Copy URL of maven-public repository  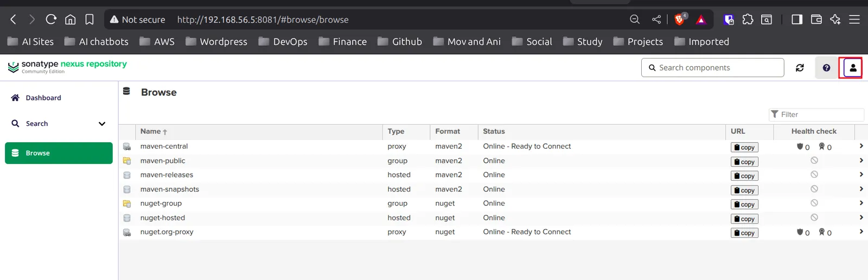point(744,162)
